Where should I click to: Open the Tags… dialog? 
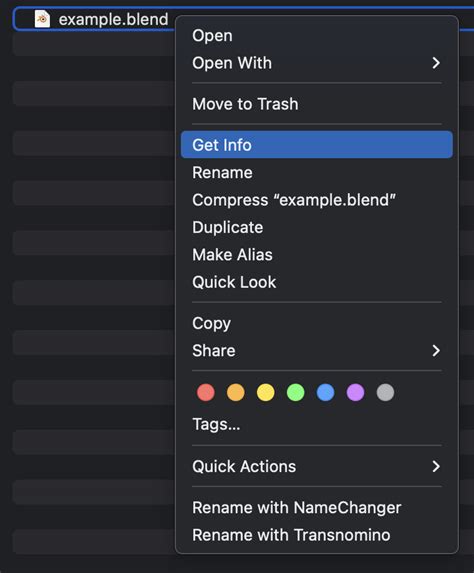click(x=216, y=424)
